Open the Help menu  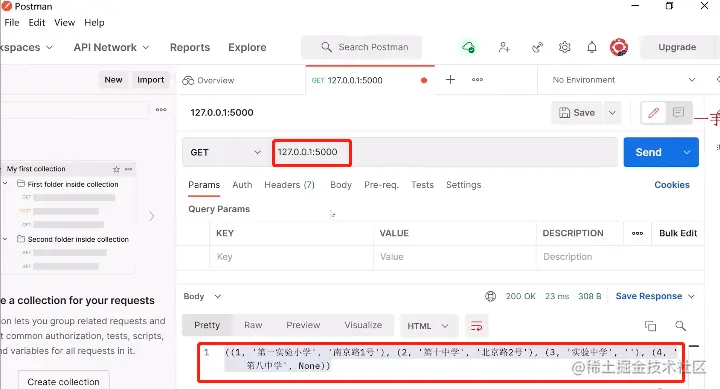click(x=94, y=23)
